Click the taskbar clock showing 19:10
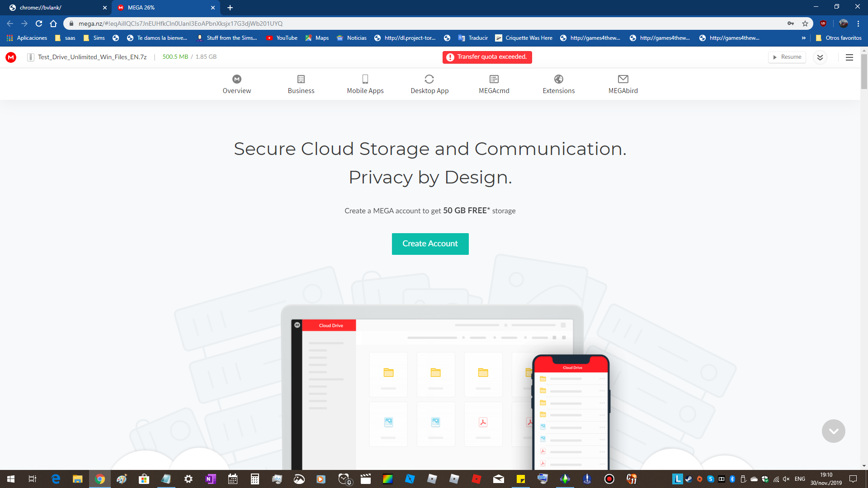Viewport: 868px width, 488px height. [826, 479]
